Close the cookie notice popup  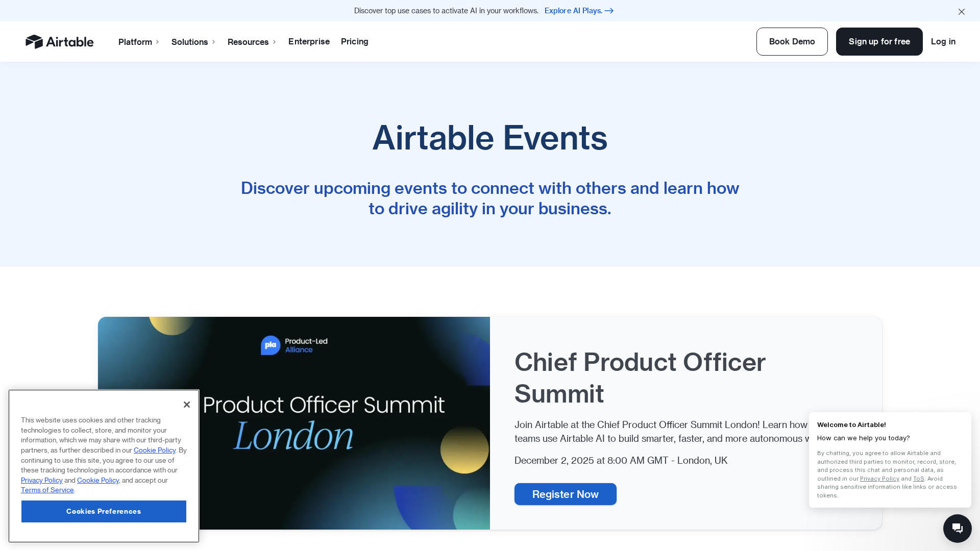(187, 405)
